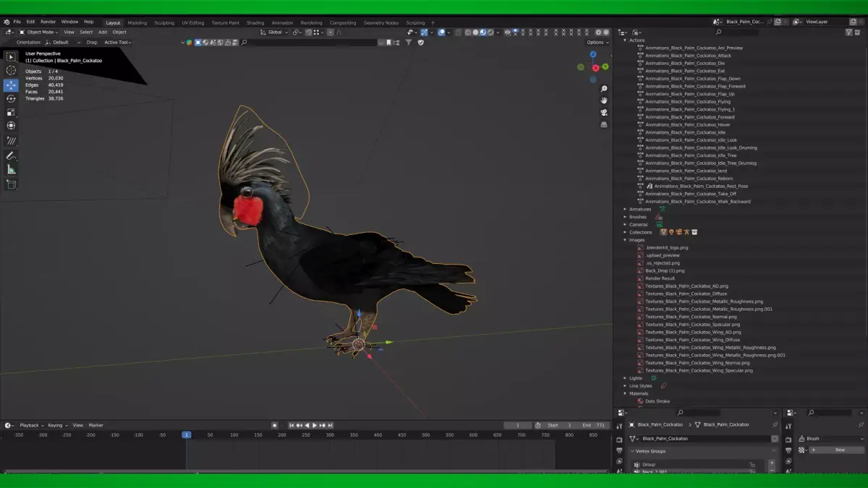
Task: Collapse the Actions tree section
Action: click(625, 40)
